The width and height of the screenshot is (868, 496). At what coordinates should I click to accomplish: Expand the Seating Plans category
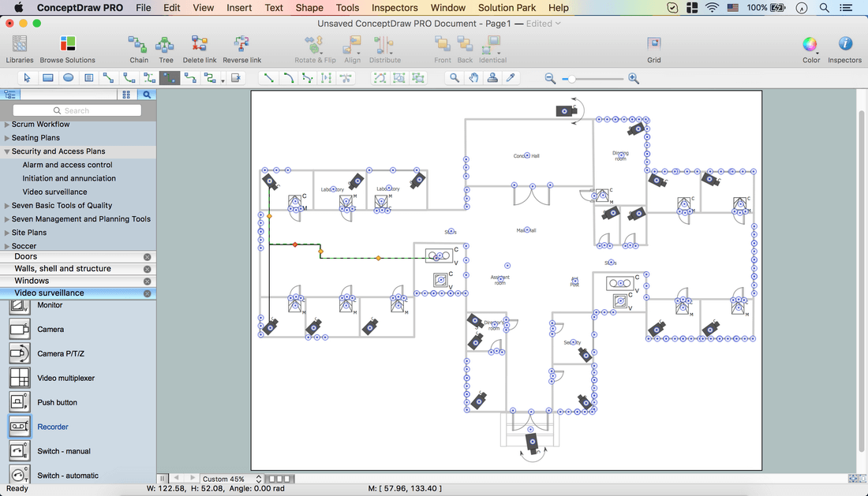pos(7,138)
